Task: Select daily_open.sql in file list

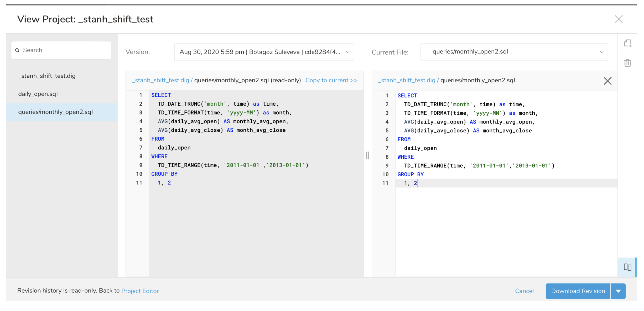Action: [38, 94]
